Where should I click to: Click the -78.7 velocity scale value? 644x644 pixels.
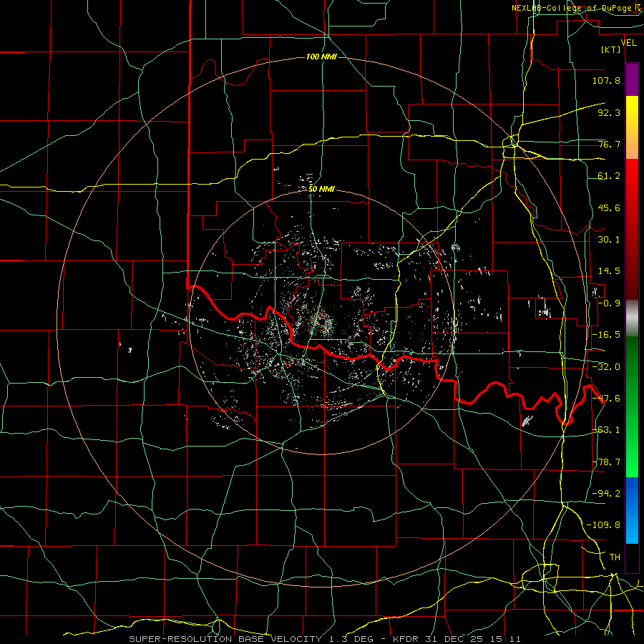[606, 462]
